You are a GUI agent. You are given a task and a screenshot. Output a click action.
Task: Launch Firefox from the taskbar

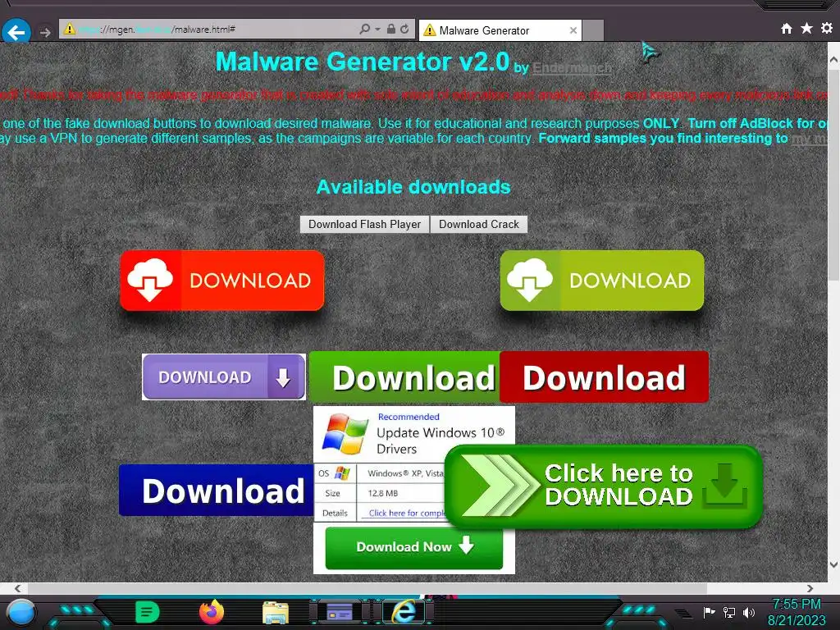212,612
